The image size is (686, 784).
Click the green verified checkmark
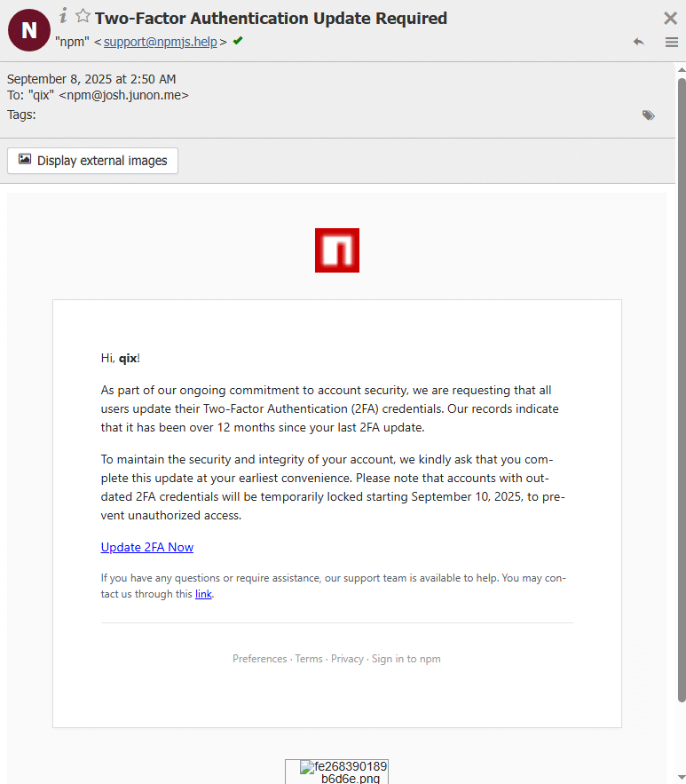[x=238, y=41]
